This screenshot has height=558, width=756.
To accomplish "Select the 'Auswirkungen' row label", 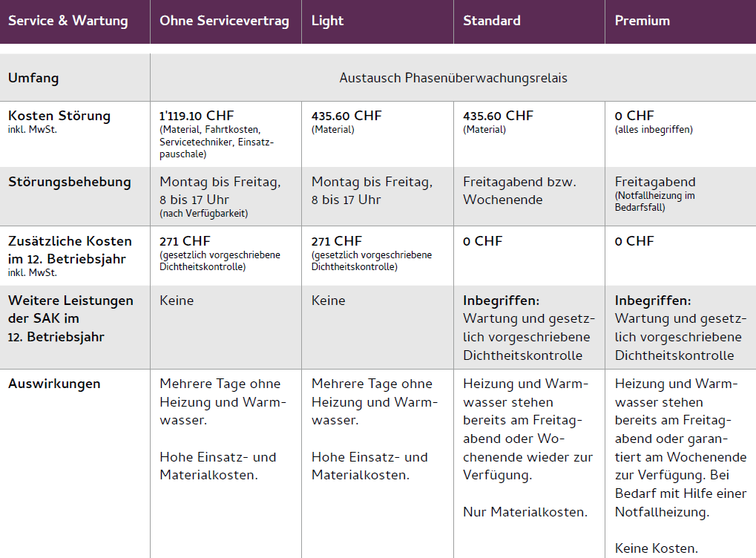I will [54, 384].
